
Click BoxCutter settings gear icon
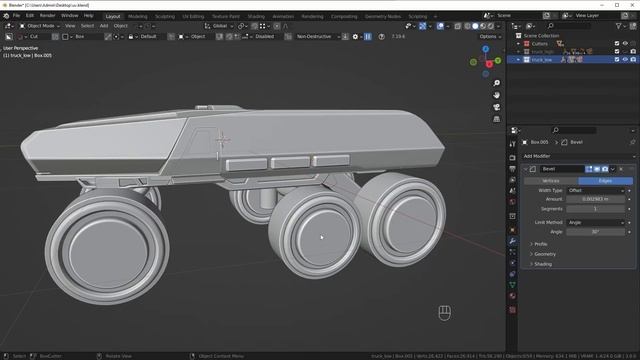coord(355,37)
